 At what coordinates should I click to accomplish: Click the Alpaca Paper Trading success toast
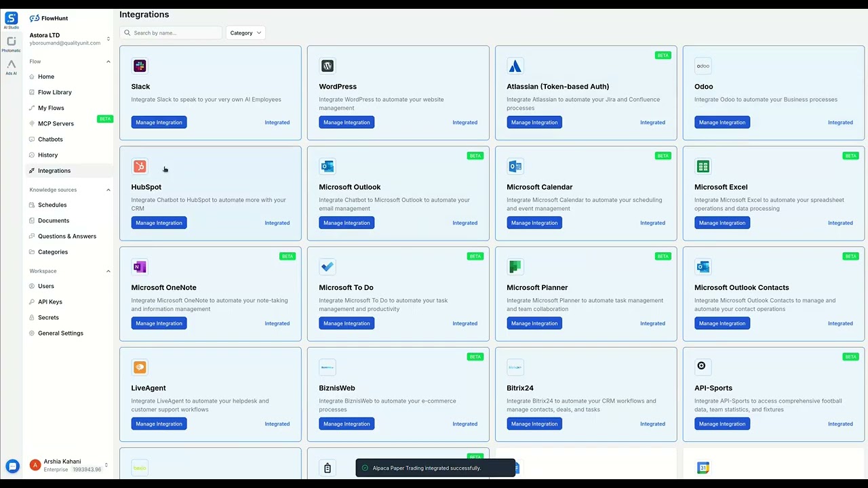pos(435,468)
